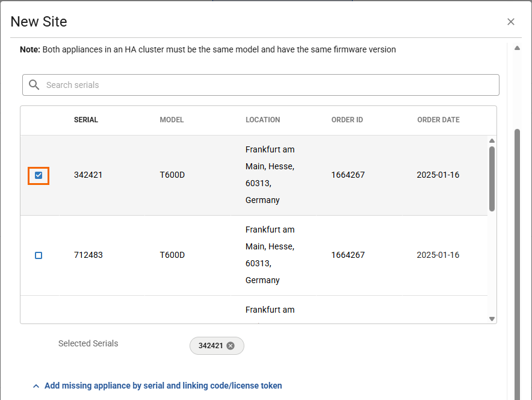Sort by the MODEL column header
Image resolution: width=532 pixels, height=400 pixels.
(x=172, y=120)
